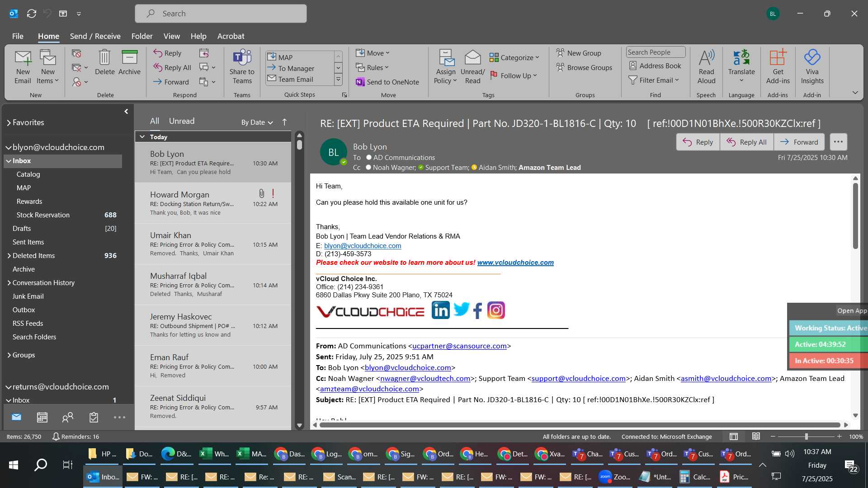The height and width of the screenshot is (488, 868).
Task: Open Howard Morgan's email in list
Action: (213, 203)
